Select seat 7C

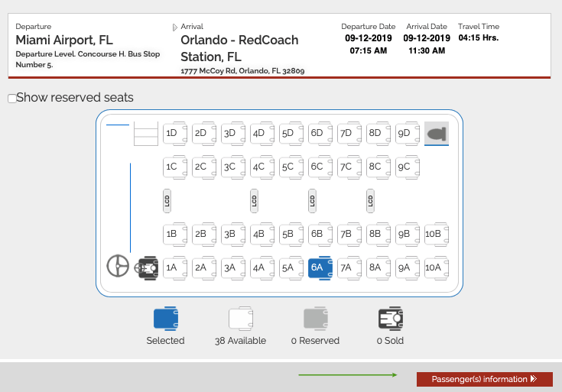click(349, 167)
